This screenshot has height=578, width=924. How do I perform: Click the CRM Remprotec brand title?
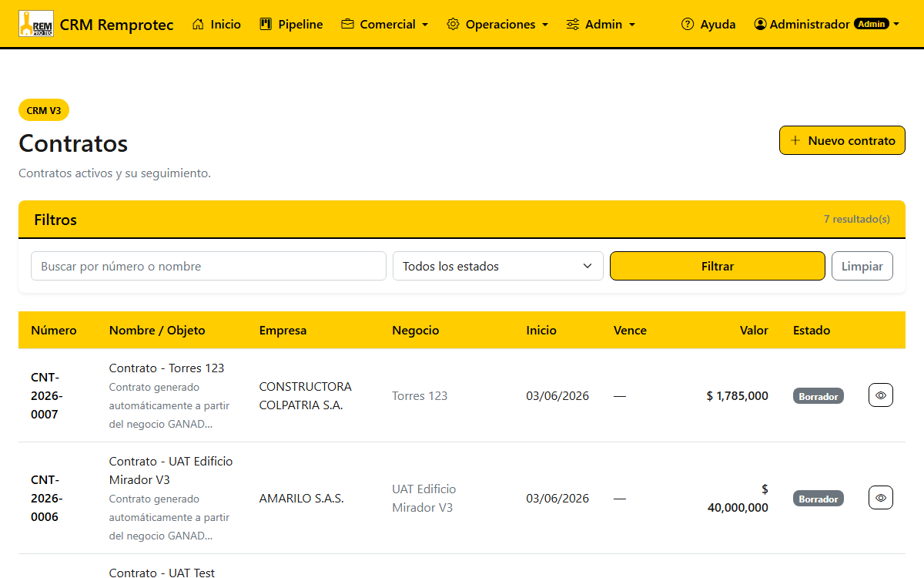pos(116,25)
